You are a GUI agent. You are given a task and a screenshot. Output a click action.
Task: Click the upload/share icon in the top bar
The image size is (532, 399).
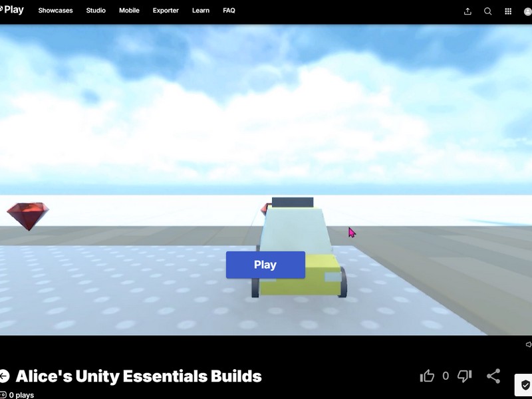click(x=468, y=11)
